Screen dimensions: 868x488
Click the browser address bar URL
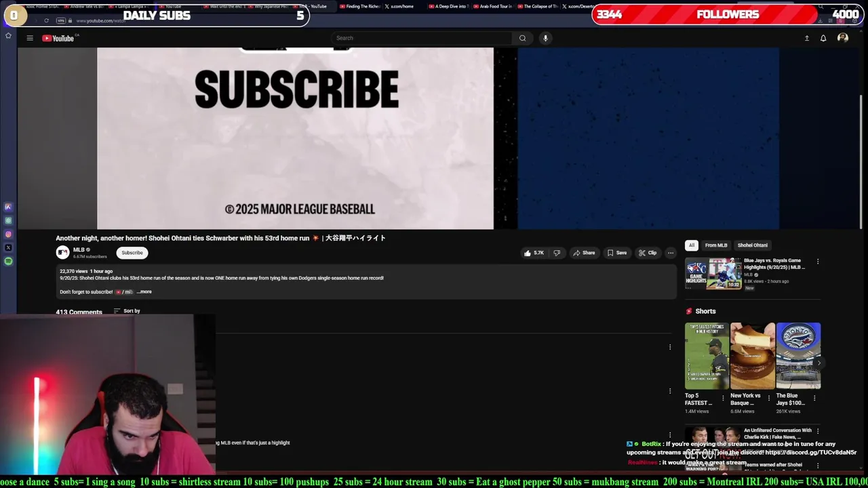100,21
